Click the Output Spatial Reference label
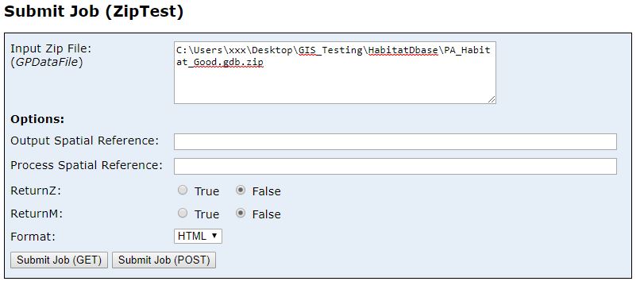Image resolution: width=644 pixels, height=289 pixels. tap(85, 141)
